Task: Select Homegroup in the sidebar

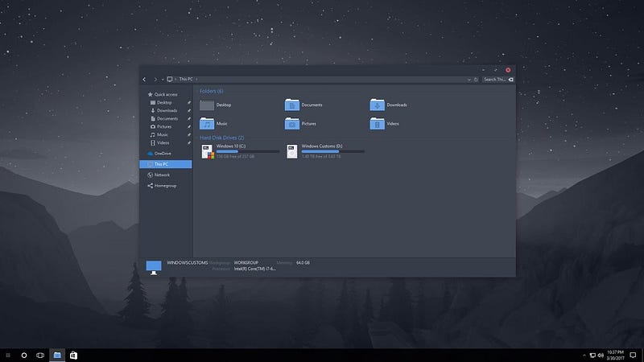Action: (162, 186)
